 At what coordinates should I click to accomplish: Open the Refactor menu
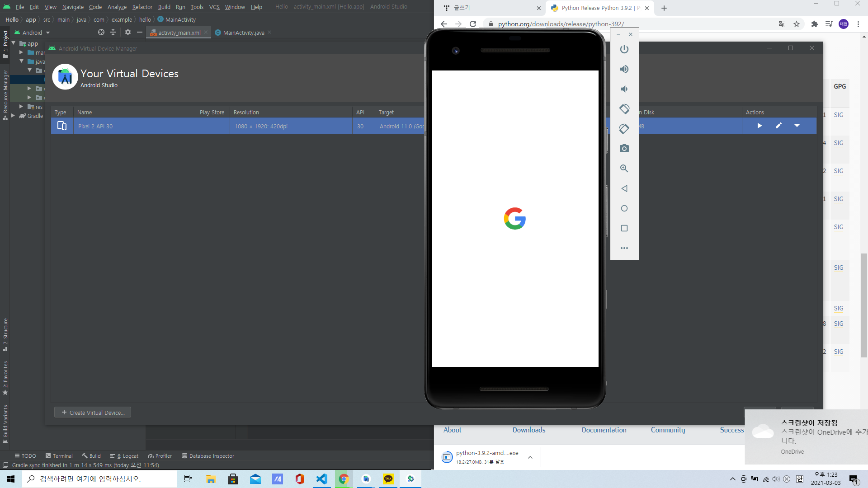(x=142, y=7)
